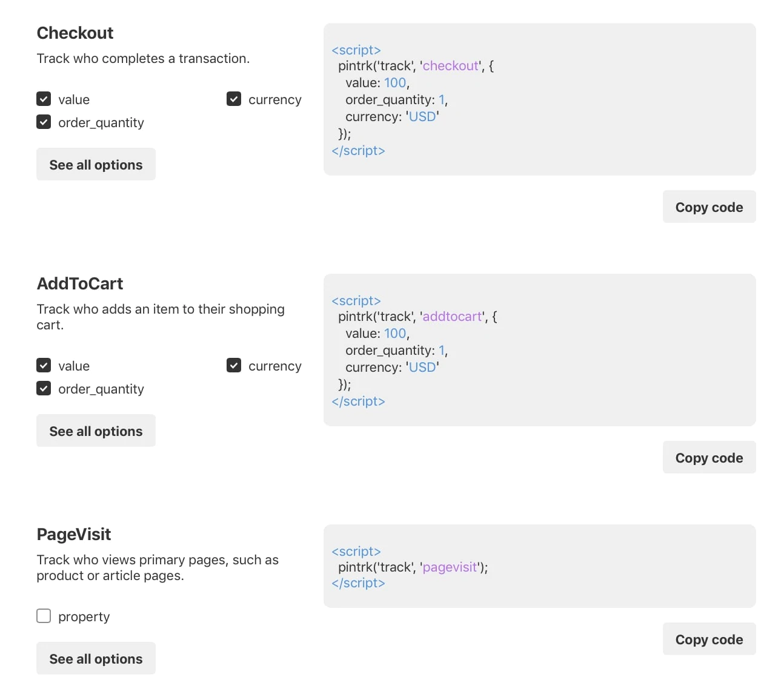
Task: Uncheck order_quantity checkbox under AddToCart
Action: [x=44, y=389]
